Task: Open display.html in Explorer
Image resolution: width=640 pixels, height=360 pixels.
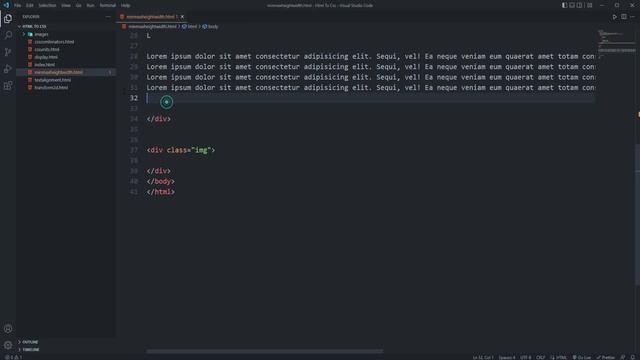Action: (46, 57)
